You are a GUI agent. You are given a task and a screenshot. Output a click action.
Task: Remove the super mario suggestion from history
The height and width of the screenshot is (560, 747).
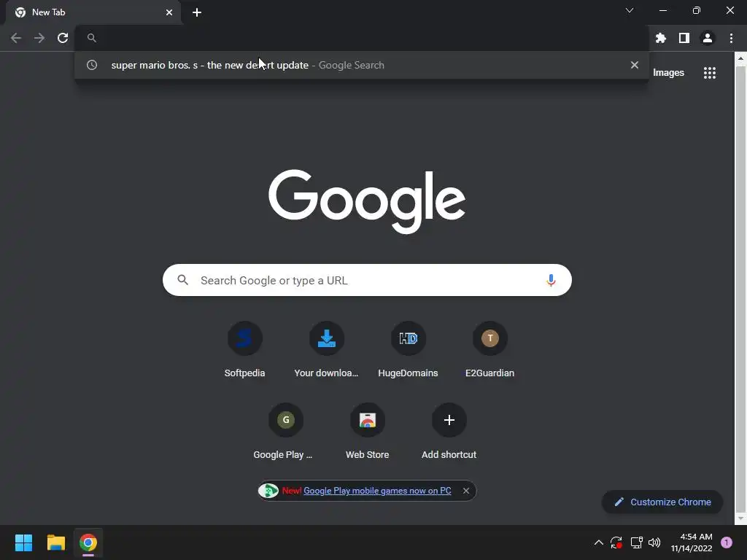(x=635, y=65)
